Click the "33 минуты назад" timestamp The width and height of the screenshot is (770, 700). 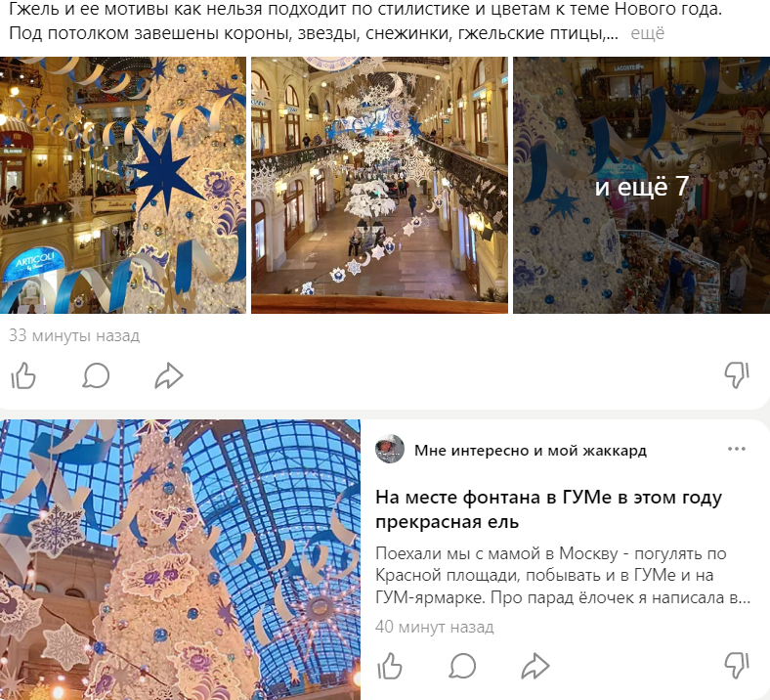click(74, 335)
